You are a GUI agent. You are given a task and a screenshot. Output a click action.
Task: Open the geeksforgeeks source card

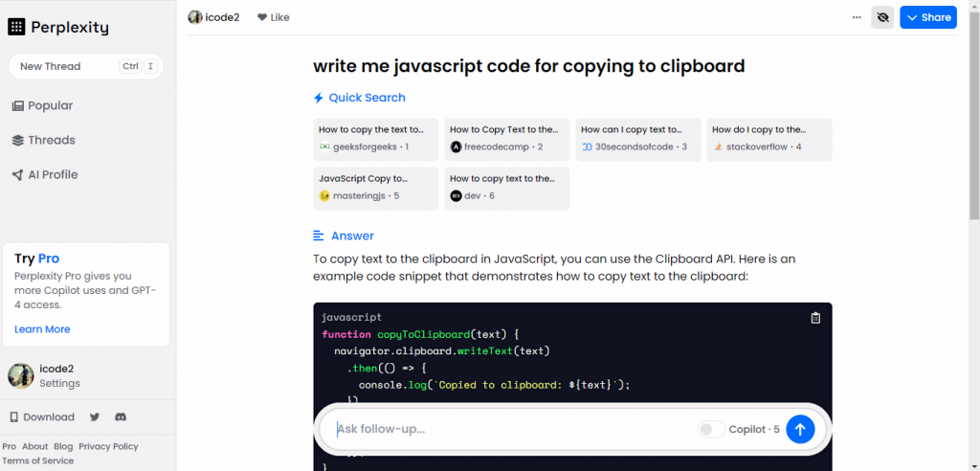pos(375,140)
